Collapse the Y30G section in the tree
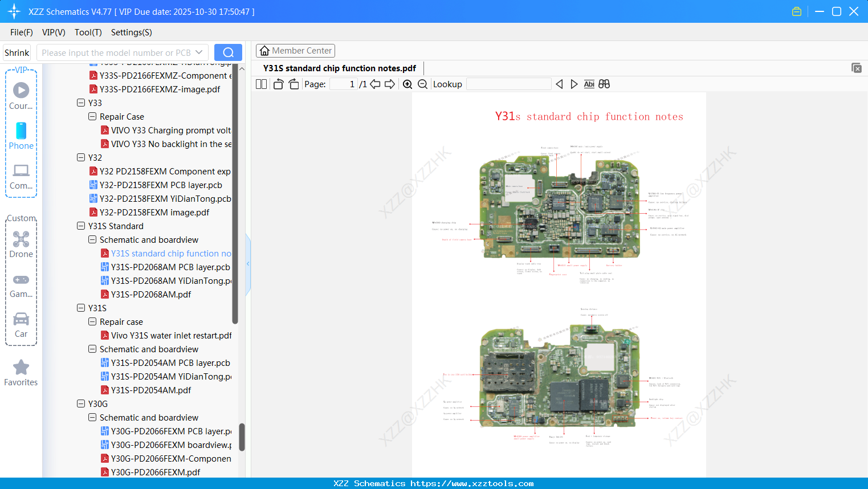The height and width of the screenshot is (489, 868). point(80,404)
